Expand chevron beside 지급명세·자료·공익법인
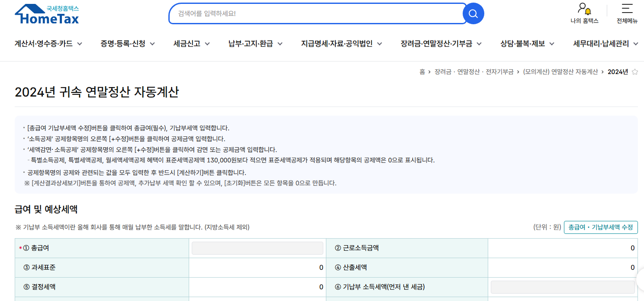644x301 pixels. pos(380,44)
